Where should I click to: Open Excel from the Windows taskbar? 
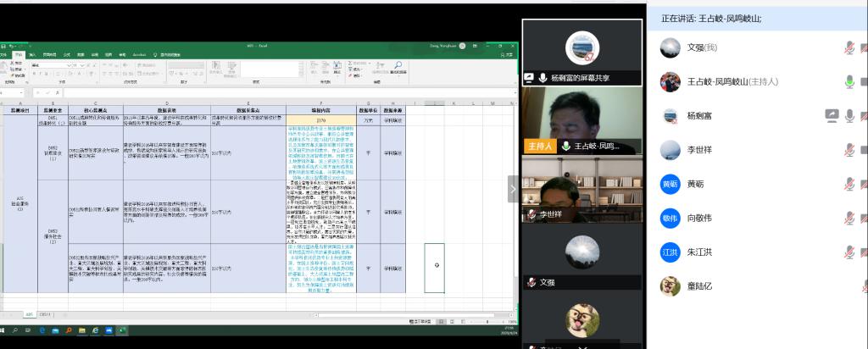coord(121,331)
